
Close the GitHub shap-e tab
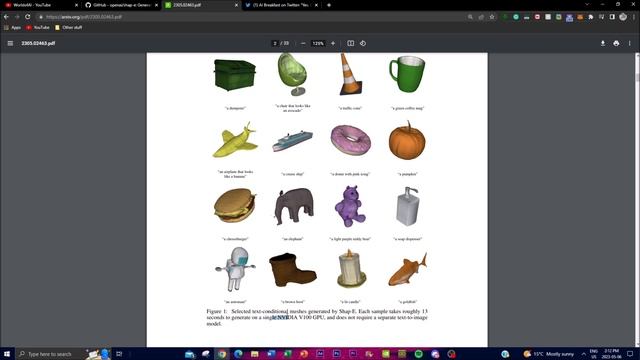tap(156, 5)
